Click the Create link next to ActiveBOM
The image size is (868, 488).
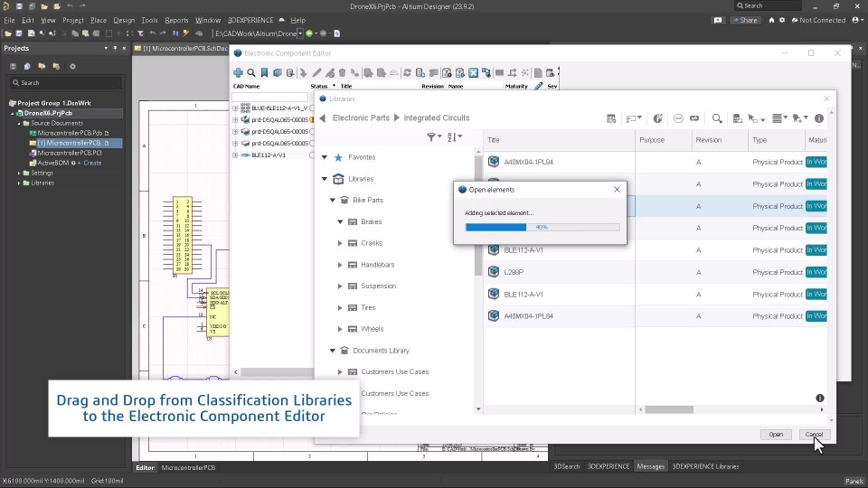[x=92, y=164]
